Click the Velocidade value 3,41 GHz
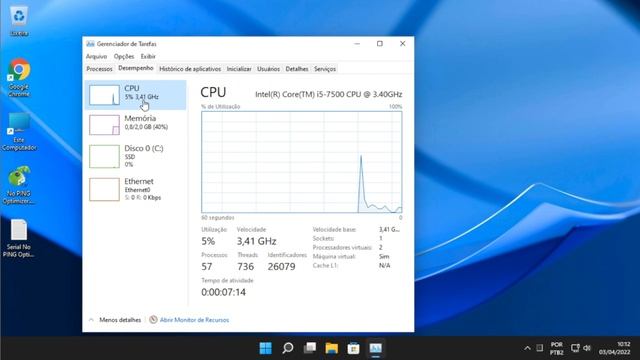 (x=256, y=241)
